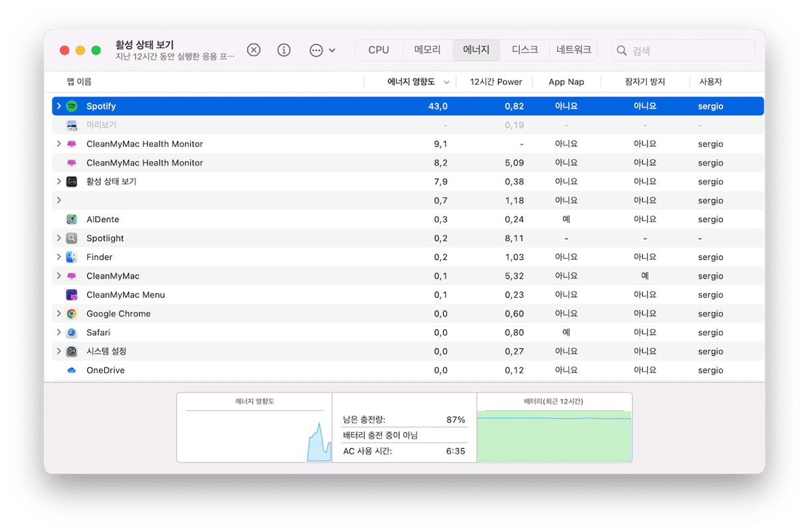Click the CleanMyMac app icon

click(72, 276)
